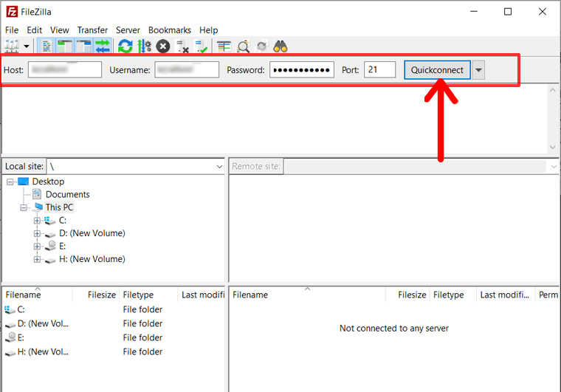Click the E: disc drive icon in tree
Screen dimensions: 561x392
tap(50, 246)
